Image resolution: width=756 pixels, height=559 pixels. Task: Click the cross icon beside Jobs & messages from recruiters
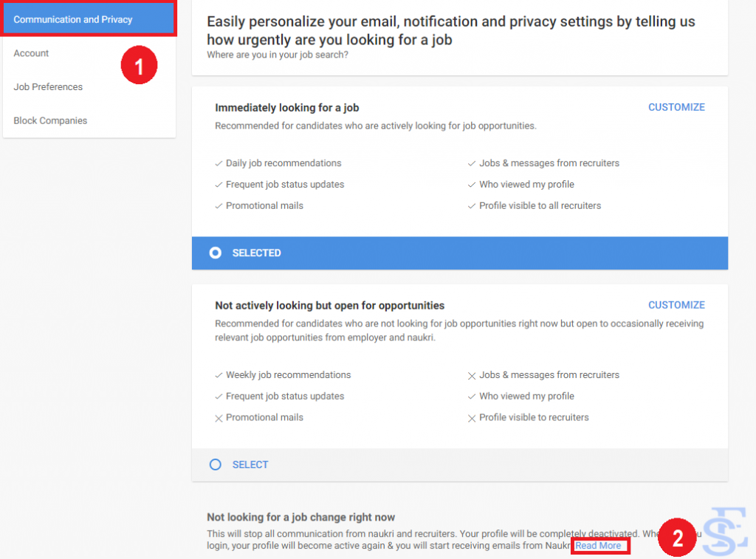472,375
